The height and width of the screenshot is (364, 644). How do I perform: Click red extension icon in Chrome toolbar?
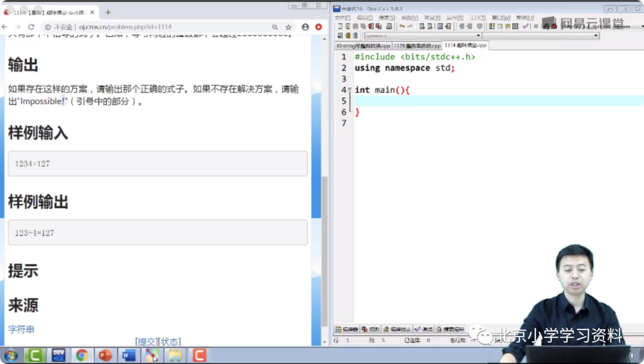[x=318, y=27]
